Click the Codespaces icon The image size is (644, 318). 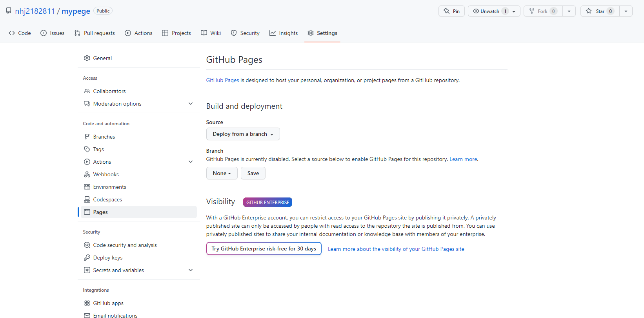click(87, 199)
